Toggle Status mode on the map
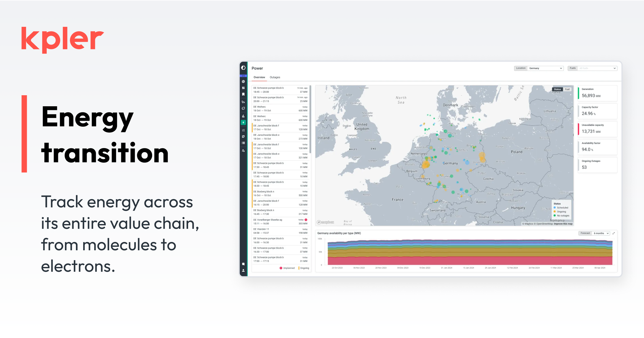Viewport: 644px width, 338px height. point(557,89)
